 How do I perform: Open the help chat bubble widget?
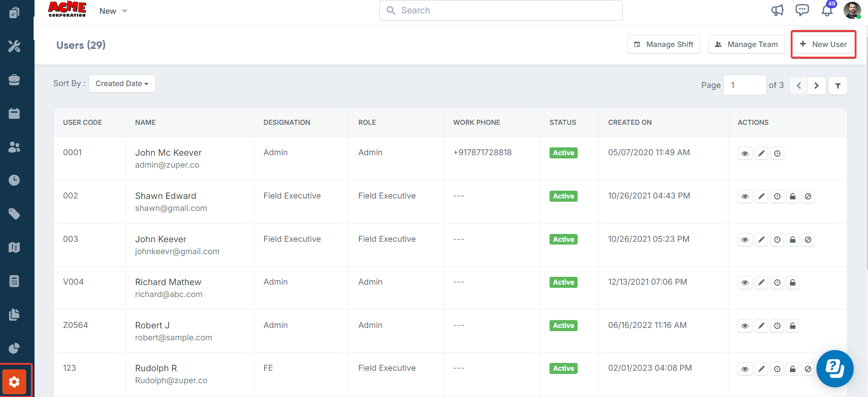point(834,368)
